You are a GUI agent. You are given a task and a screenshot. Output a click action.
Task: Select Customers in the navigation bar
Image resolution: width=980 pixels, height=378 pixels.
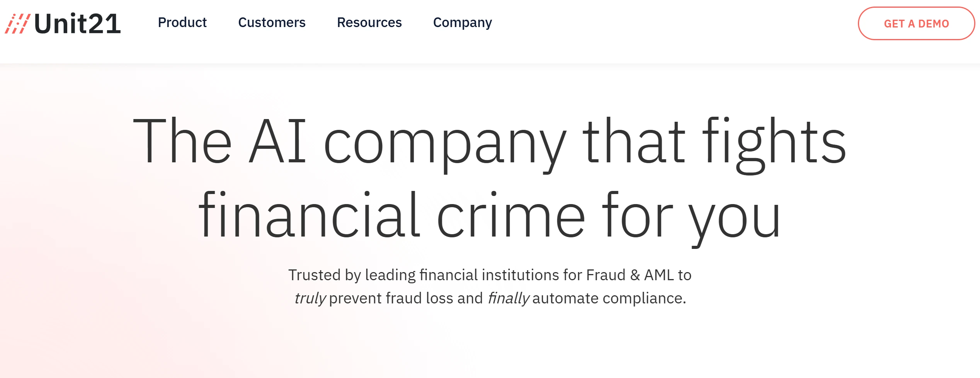point(272,22)
